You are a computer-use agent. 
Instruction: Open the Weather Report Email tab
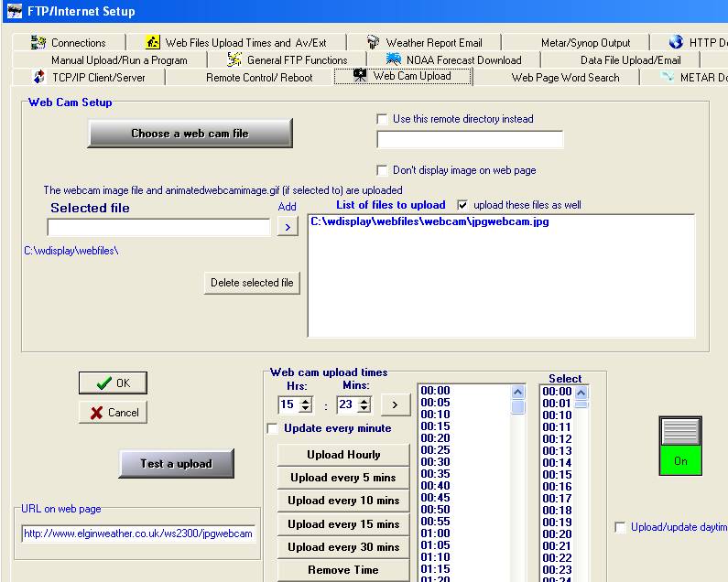tap(434, 43)
